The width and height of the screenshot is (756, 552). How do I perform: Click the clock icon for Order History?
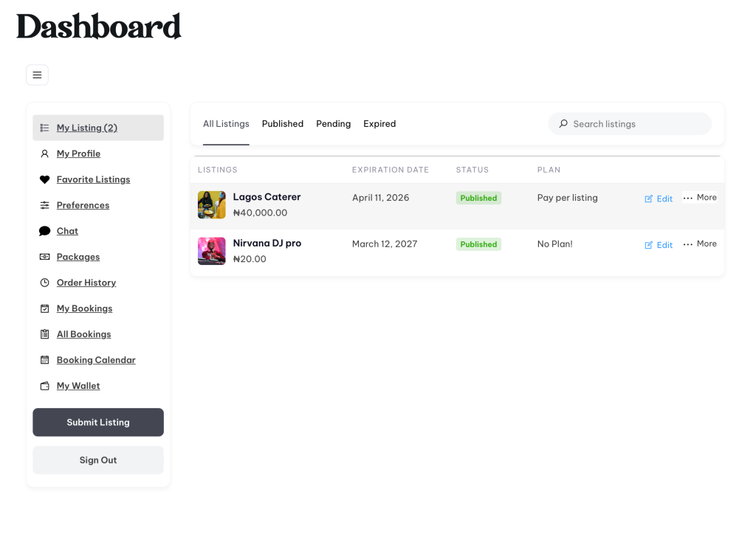tap(44, 283)
